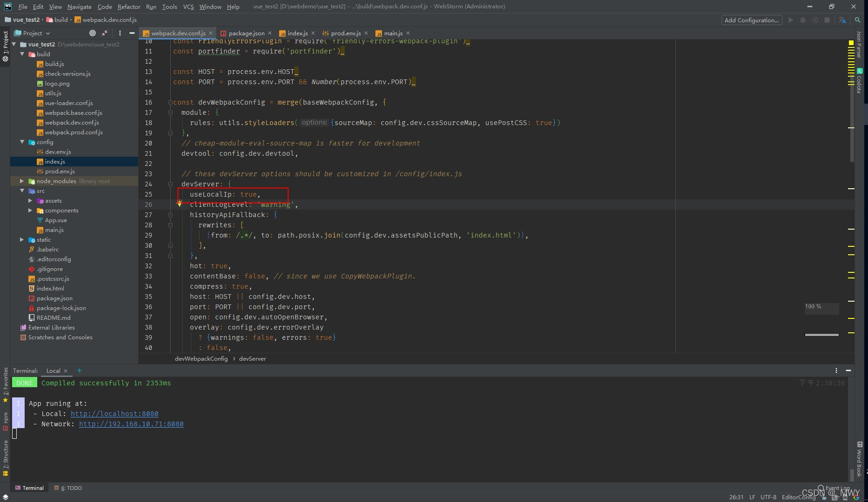Click the Add Configuration button

751,20
